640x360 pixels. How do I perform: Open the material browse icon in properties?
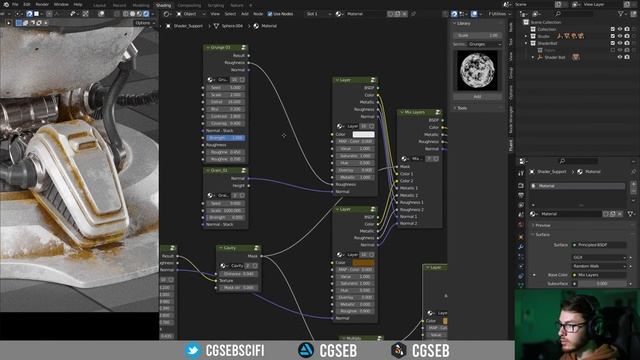533,214
